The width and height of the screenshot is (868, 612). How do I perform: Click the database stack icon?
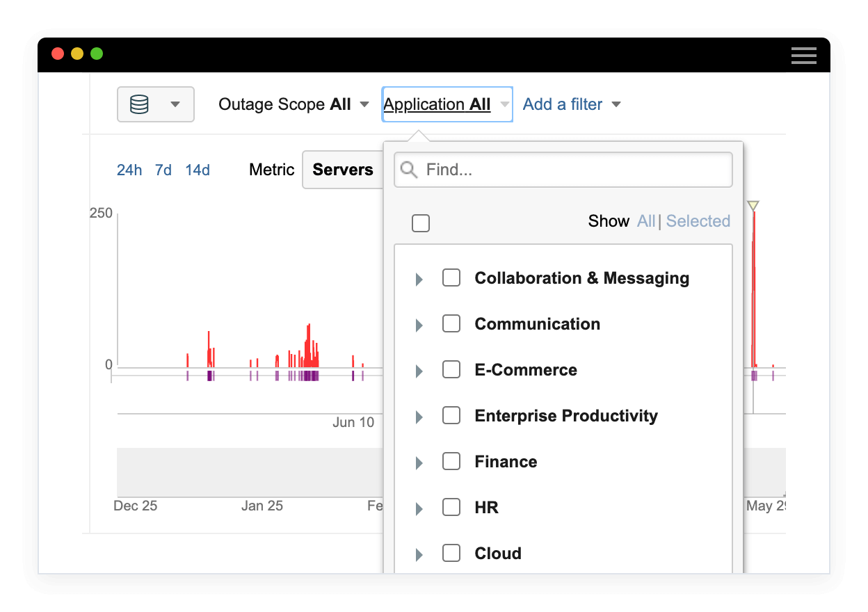point(140,104)
